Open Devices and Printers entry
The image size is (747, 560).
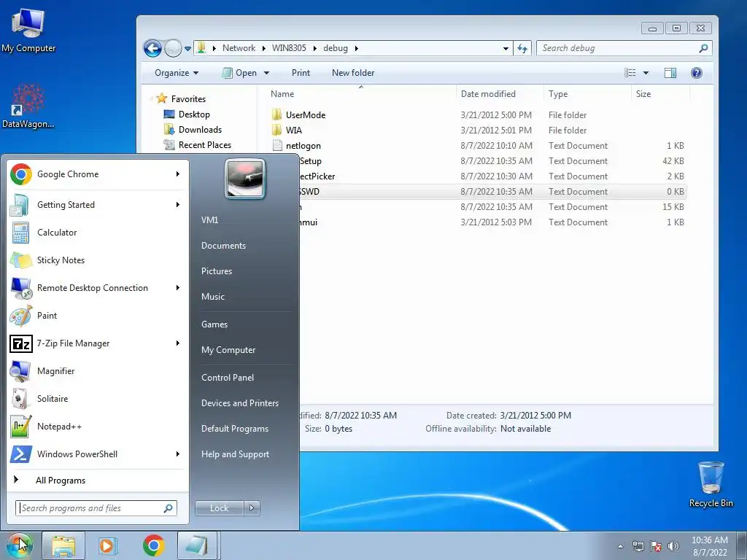point(239,402)
